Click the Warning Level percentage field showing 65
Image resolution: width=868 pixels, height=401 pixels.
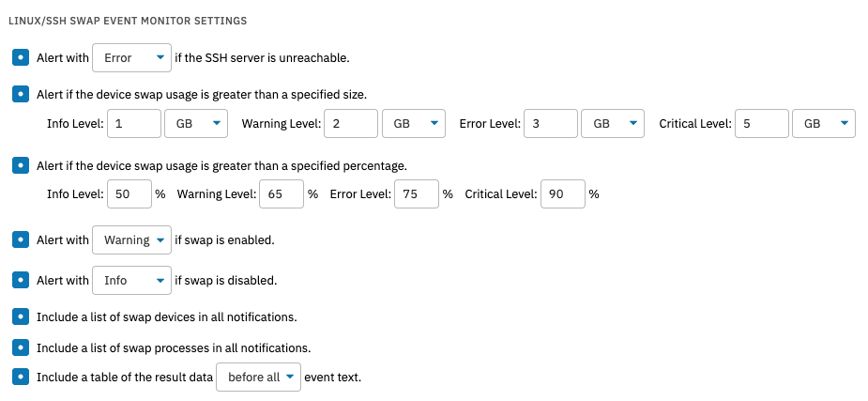point(282,193)
